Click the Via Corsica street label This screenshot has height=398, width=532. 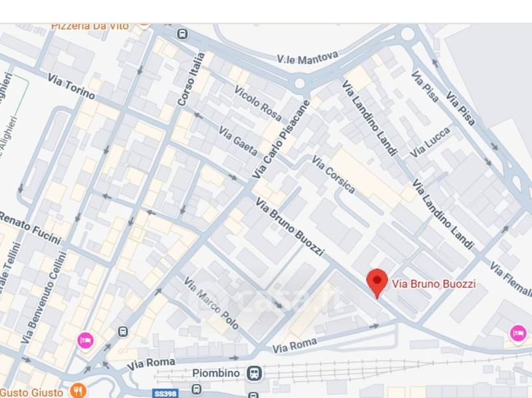click(334, 174)
